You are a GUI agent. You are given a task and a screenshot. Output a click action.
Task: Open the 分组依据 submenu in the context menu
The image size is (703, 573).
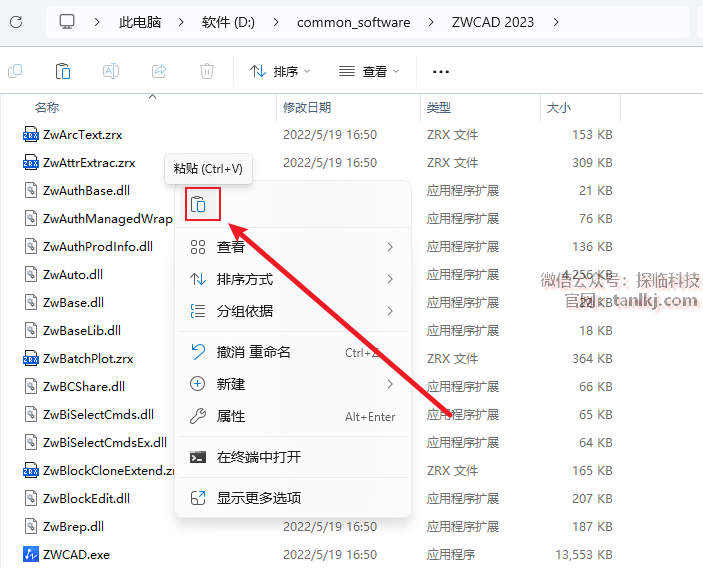point(293,311)
